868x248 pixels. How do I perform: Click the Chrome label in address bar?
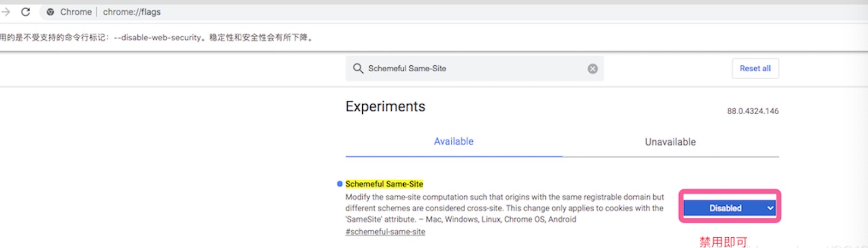(x=76, y=12)
